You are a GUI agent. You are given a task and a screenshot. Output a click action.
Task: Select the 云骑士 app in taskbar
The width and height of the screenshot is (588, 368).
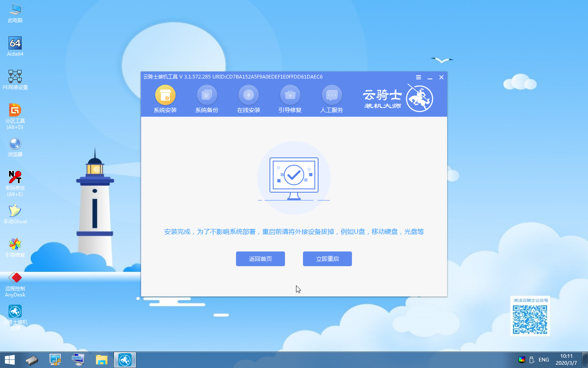(125, 360)
